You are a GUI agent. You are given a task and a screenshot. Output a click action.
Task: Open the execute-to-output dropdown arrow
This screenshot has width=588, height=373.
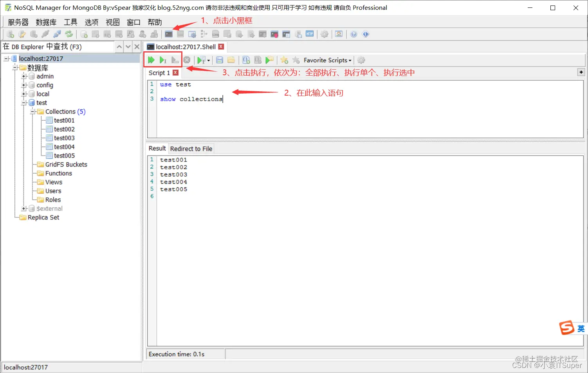pos(209,60)
